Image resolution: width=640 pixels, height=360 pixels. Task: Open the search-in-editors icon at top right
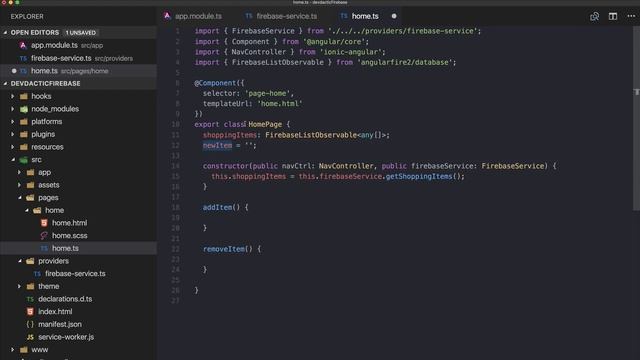click(594, 16)
